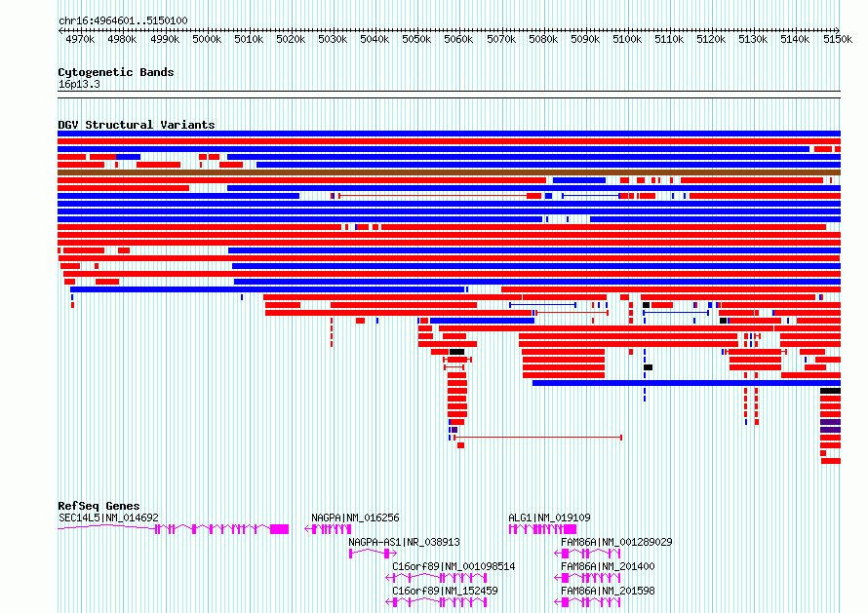Click the 16p13.3 cytogenetic band label

79,84
